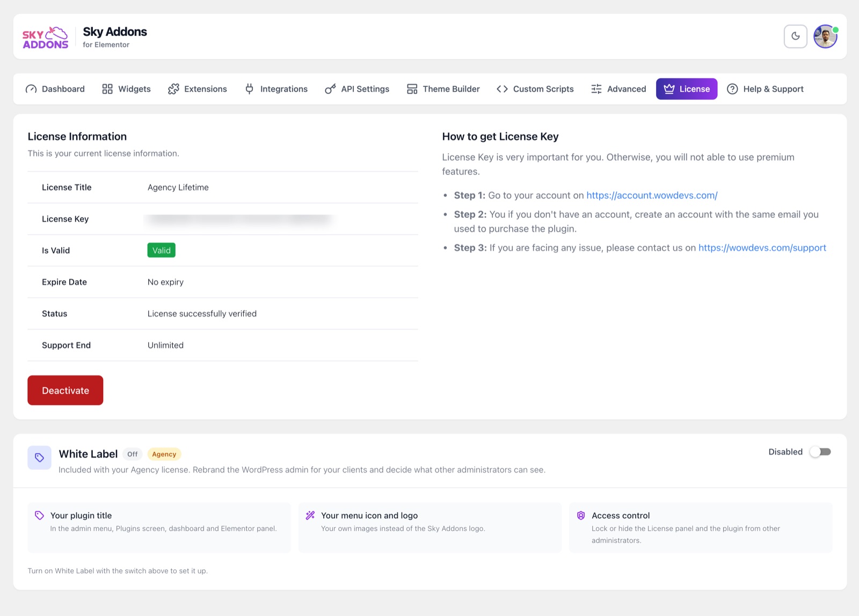
Task: Open the Help & Support tab
Action: (766, 89)
